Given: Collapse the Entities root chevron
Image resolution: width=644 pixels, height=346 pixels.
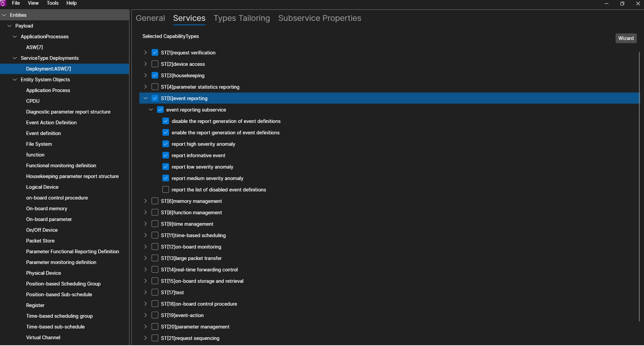Looking at the screenshot, I should pyautogui.click(x=4, y=15).
